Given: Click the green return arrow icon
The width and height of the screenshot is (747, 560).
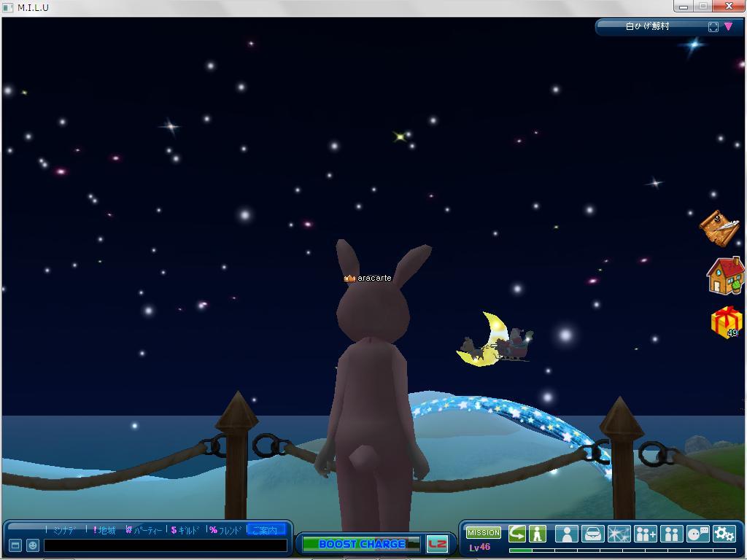Looking at the screenshot, I should pos(517,533).
